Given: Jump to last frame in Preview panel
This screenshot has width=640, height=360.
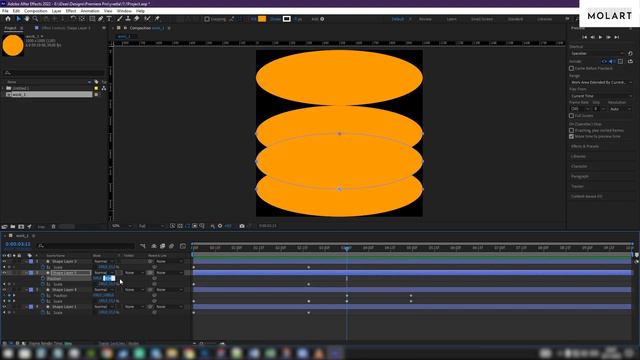Looking at the screenshot, I should 617,37.
